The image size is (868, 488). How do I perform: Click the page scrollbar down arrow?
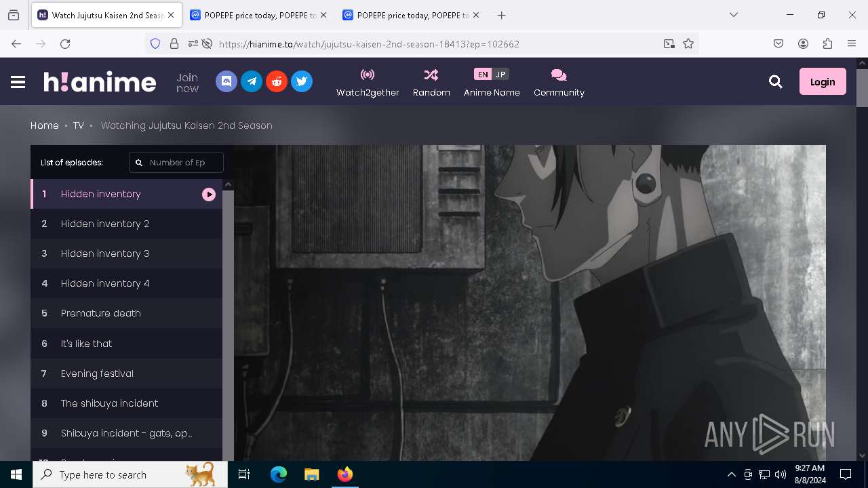point(862,455)
